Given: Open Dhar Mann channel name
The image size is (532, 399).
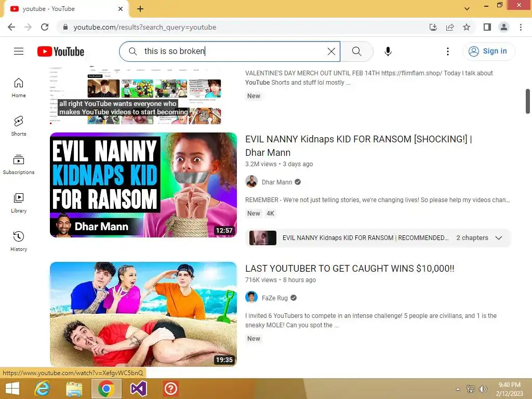Looking at the screenshot, I should [277, 182].
